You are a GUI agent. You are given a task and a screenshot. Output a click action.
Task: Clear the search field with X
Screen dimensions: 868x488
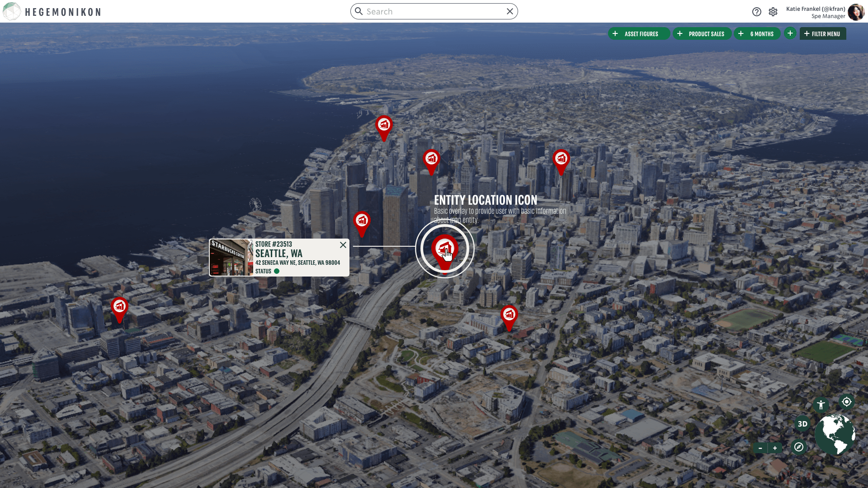tap(509, 11)
